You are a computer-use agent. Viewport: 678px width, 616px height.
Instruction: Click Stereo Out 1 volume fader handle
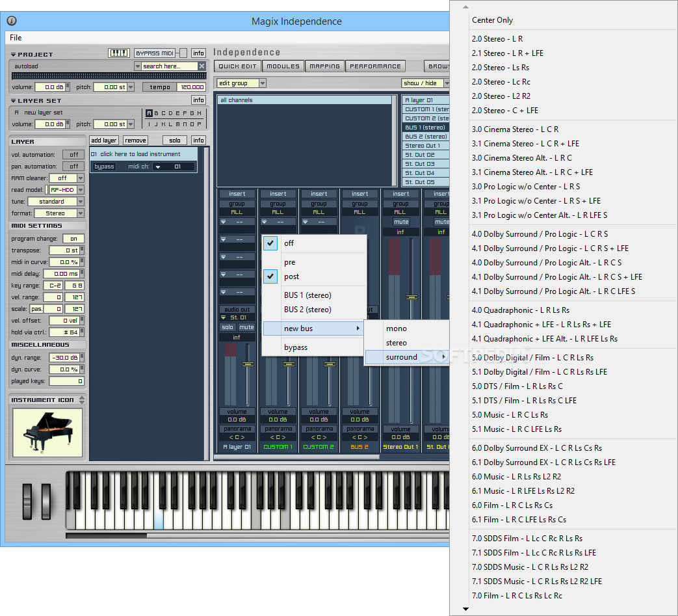point(411,297)
